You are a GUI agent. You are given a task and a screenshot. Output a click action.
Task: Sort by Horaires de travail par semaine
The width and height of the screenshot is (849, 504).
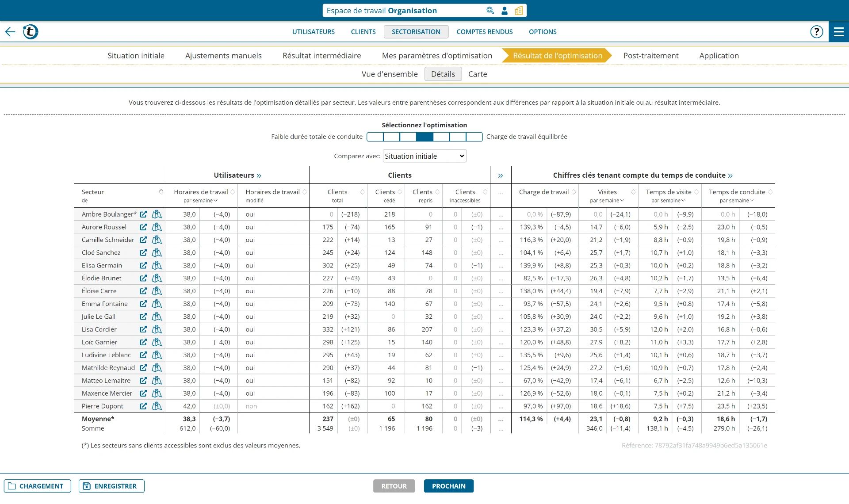click(x=233, y=192)
